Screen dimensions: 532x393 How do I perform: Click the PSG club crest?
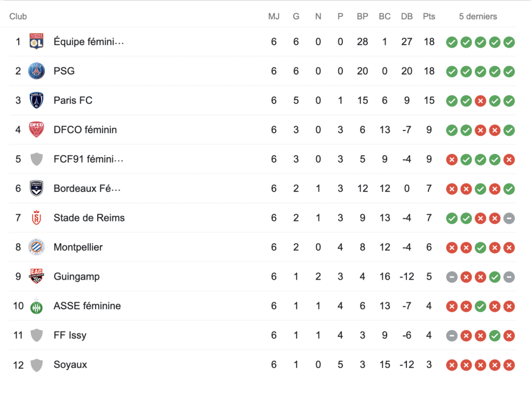click(x=36, y=71)
